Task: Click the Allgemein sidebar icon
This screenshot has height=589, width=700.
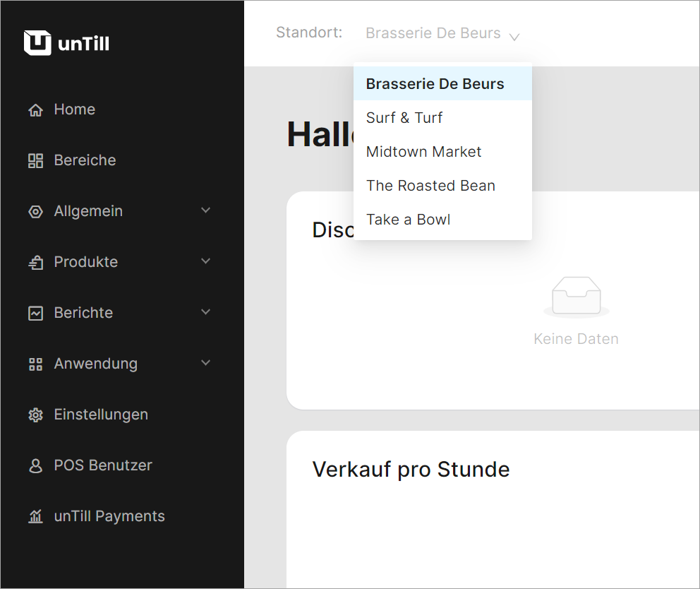Action: pos(35,212)
